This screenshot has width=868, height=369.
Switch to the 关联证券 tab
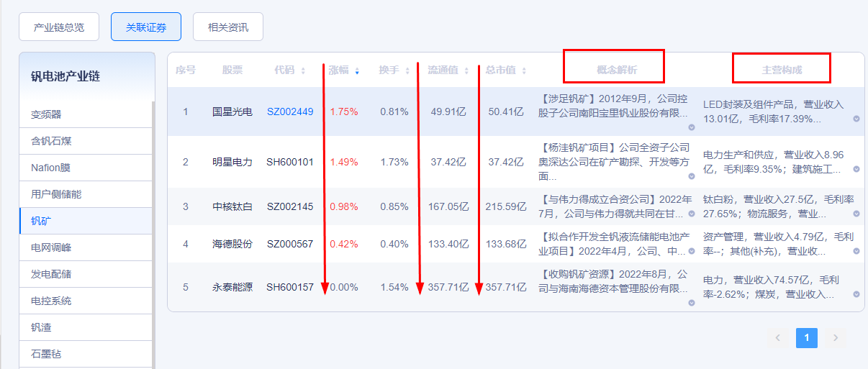click(146, 27)
